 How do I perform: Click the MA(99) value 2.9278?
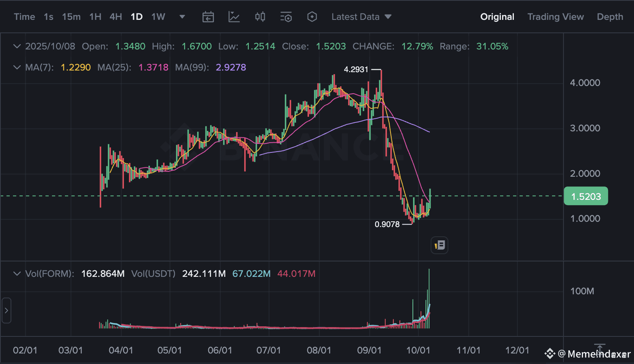tap(231, 67)
